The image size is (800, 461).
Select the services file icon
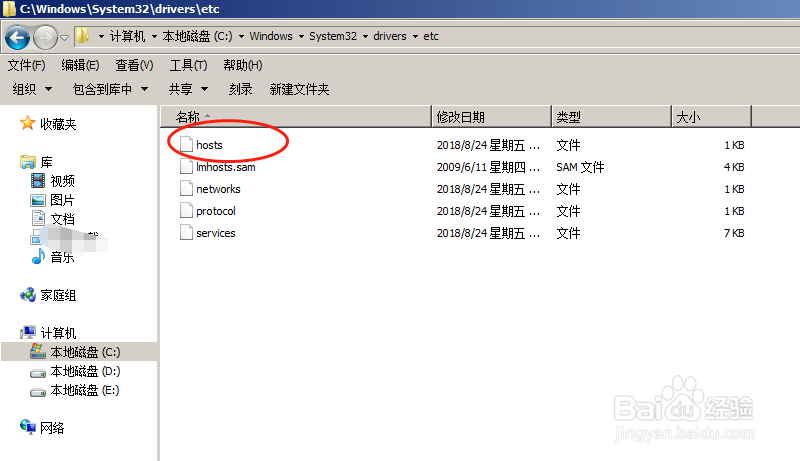point(186,233)
